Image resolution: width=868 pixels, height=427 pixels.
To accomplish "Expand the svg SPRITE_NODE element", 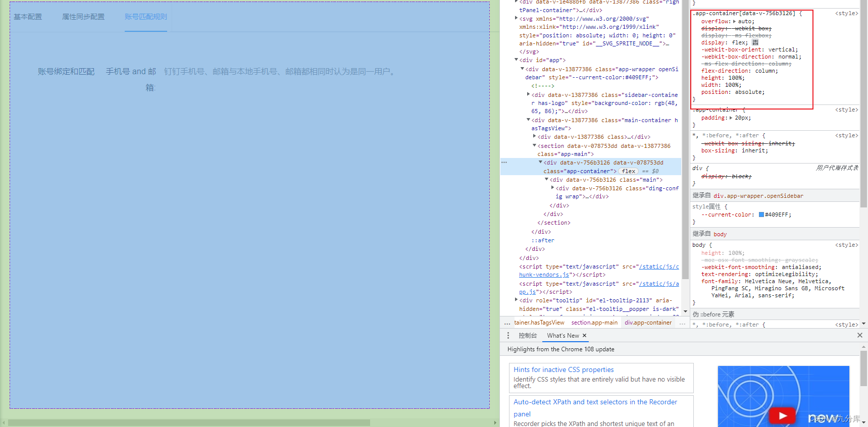I will click(x=516, y=18).
